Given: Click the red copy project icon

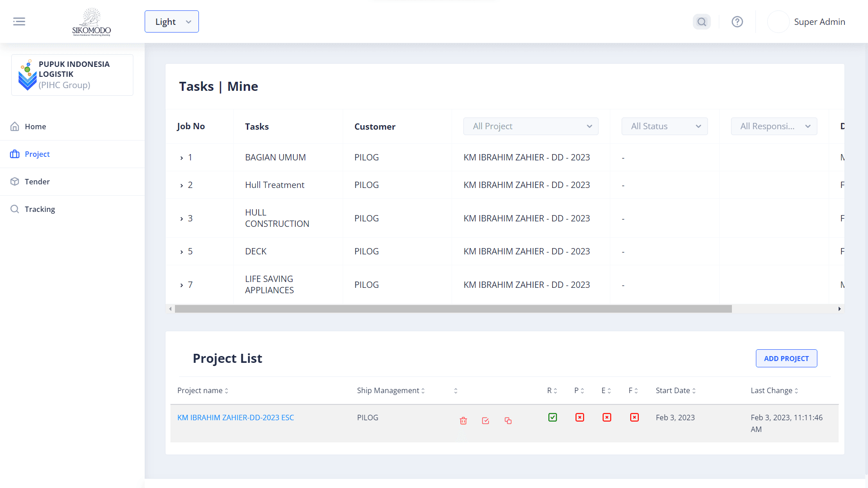Looking at the screenshot, I should coord(508,421).
